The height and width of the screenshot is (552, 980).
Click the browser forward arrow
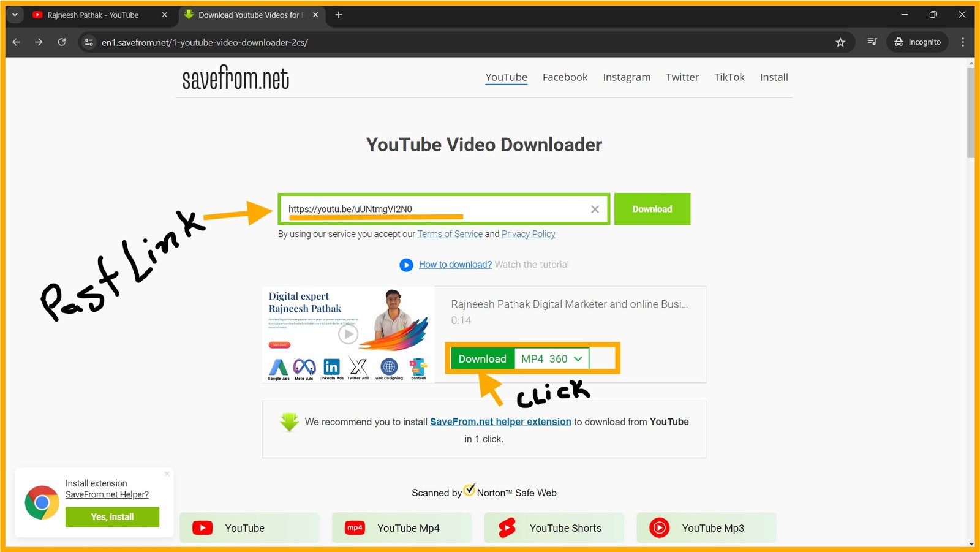click(x=39, y=42)
